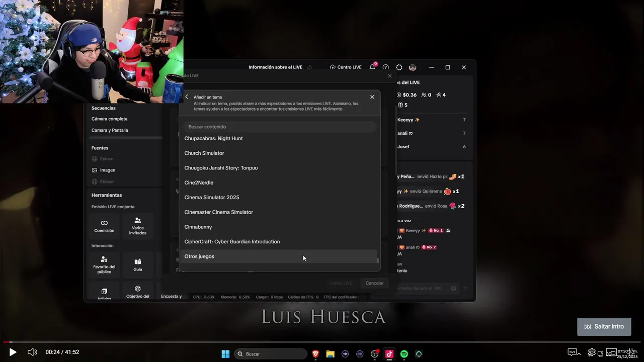Pick Cine2Nerdle from the list
The width and height of the screenshot is (644, 362).
tap(279, 183)
